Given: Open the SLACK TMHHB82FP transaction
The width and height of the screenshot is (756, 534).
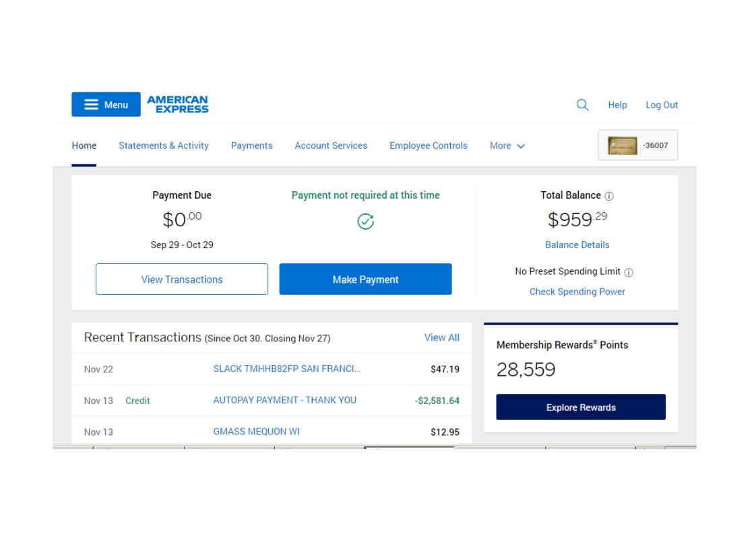Looking at the screenshot, I should (287, 369).
